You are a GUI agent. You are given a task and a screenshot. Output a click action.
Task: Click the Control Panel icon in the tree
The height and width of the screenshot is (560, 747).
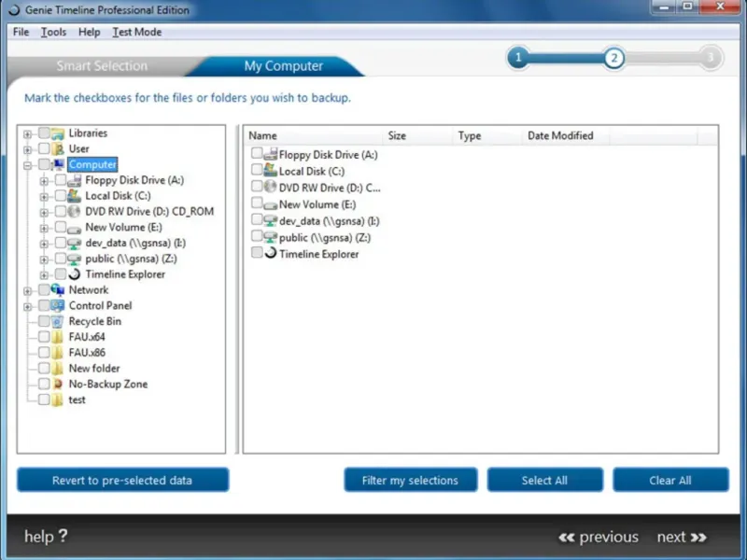click(x=58, y=306)
